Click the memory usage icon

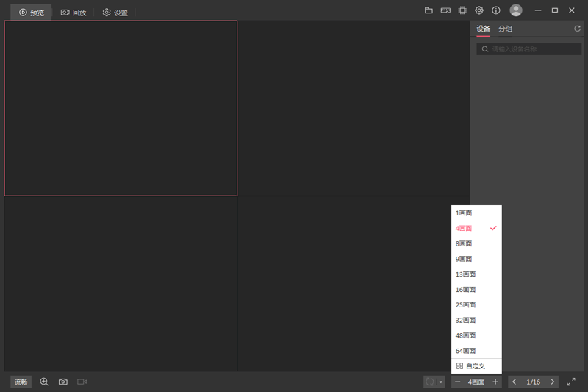(445, 10)
